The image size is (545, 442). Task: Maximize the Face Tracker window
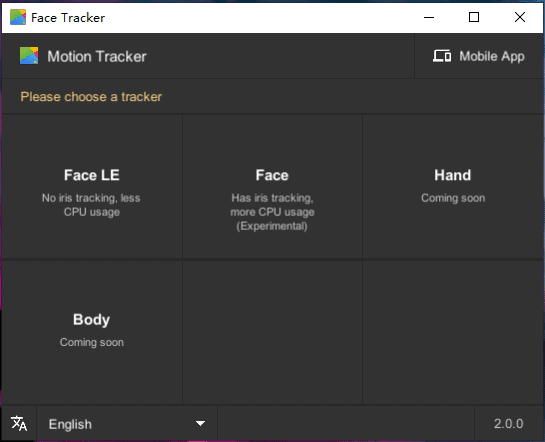pyautogui.click(x=474, y=17)
